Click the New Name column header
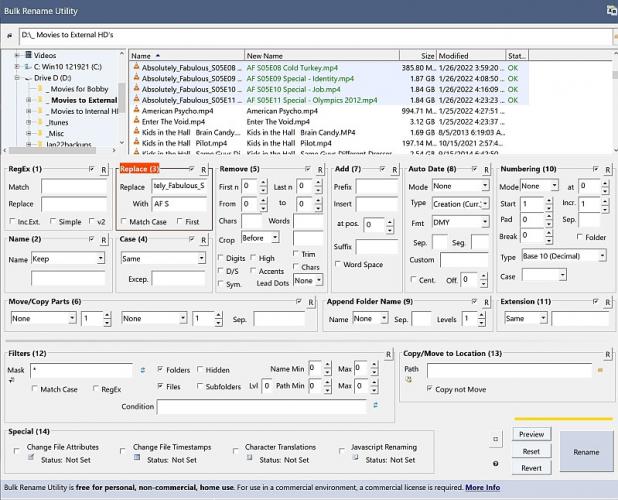Image resolution: width=618 pixels, height=500 pixels. (265, 56)
